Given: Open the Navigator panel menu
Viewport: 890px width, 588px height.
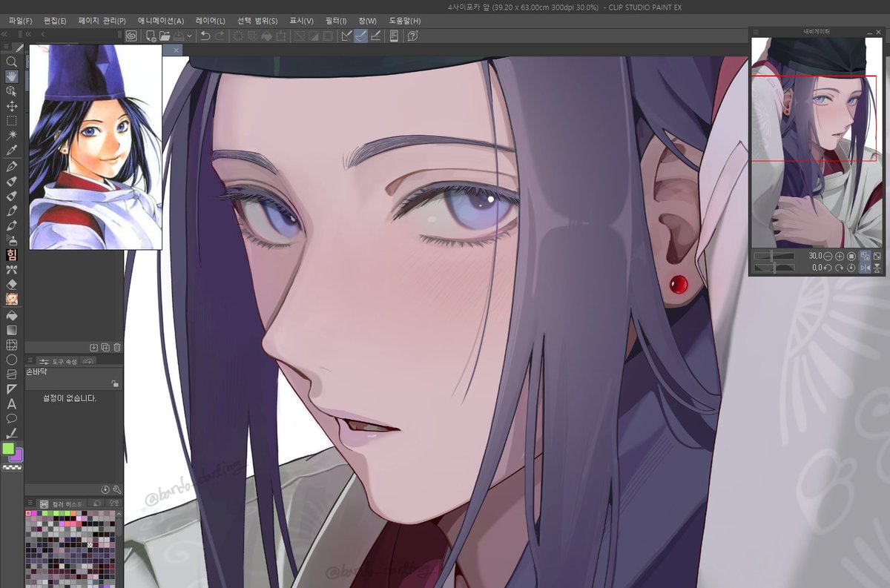Looking at the screenshot, I should pyautogui.click(x=756, y=32).
